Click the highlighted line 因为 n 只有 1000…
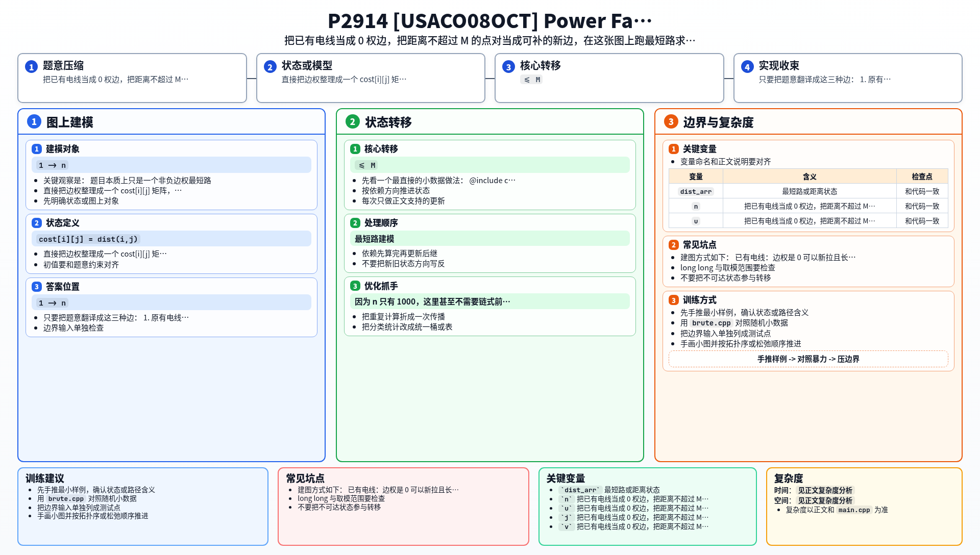 click(490, 301)
